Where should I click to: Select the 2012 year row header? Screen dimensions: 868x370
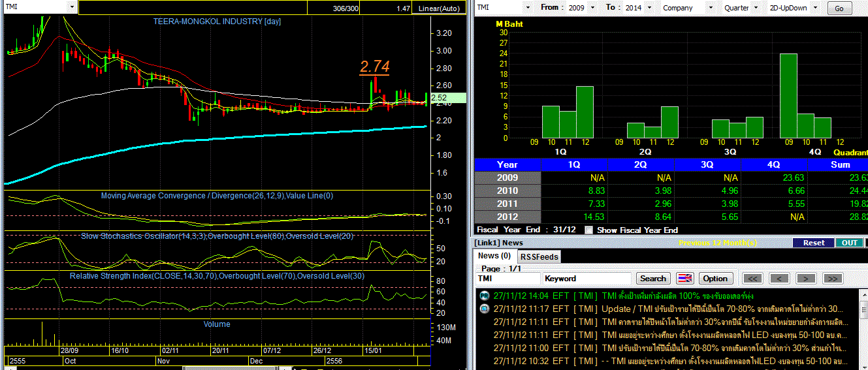click(507, 217)
